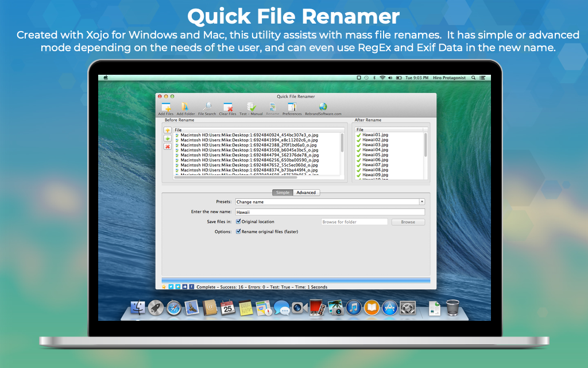Click the Add Files toolbar icon
The width and height of the screenshot is (588, 368).
pyautogui.click(x=166, y=108)
